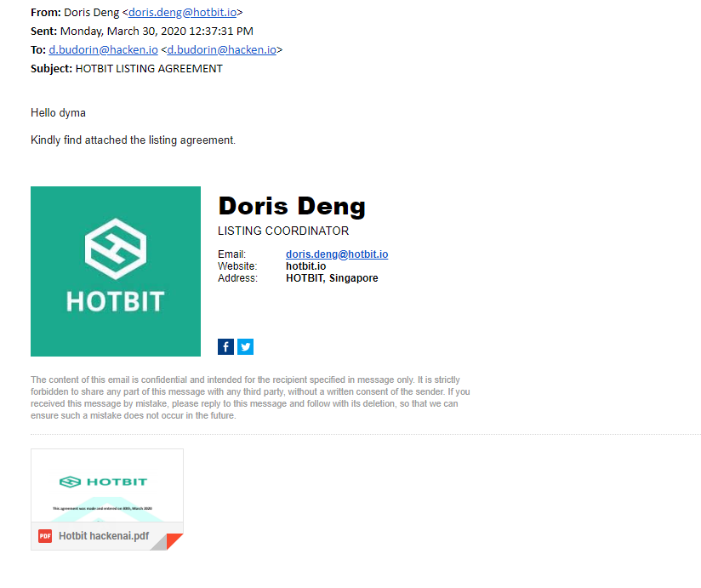
Task: Click the HOTBIT, Singapore address text
Action: (x=332, y=278)
